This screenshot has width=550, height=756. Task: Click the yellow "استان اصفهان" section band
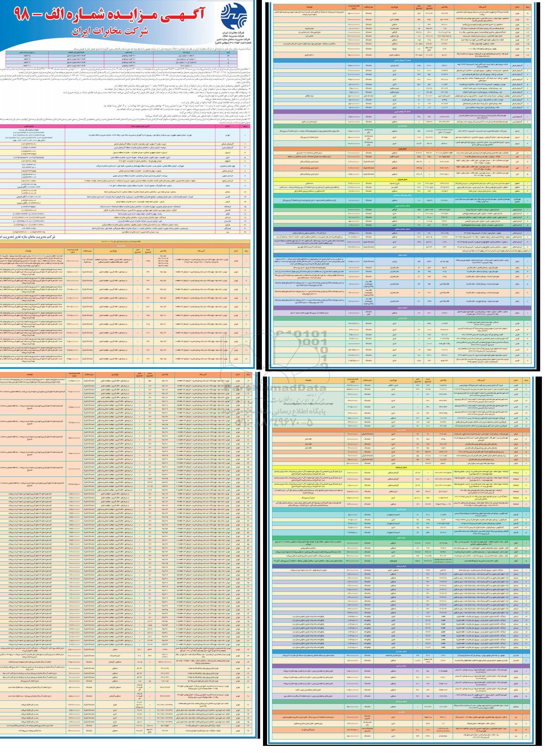pos(403,179)
